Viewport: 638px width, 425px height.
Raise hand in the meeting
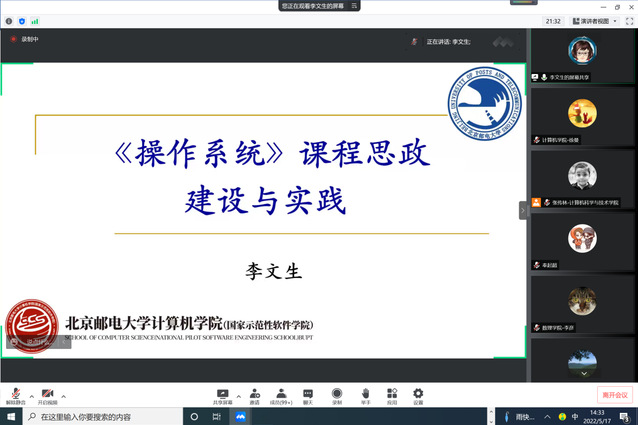[x=365, y=394]
